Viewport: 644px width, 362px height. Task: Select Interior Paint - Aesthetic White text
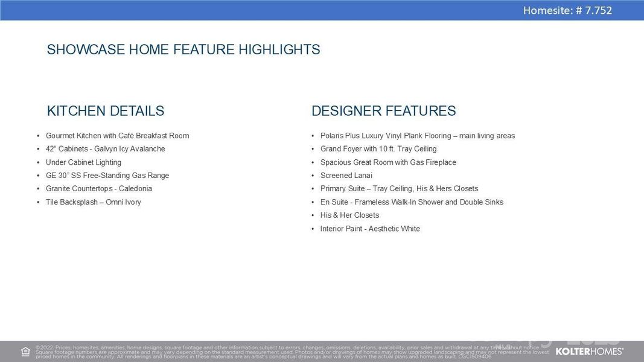[x=370, y=229]
